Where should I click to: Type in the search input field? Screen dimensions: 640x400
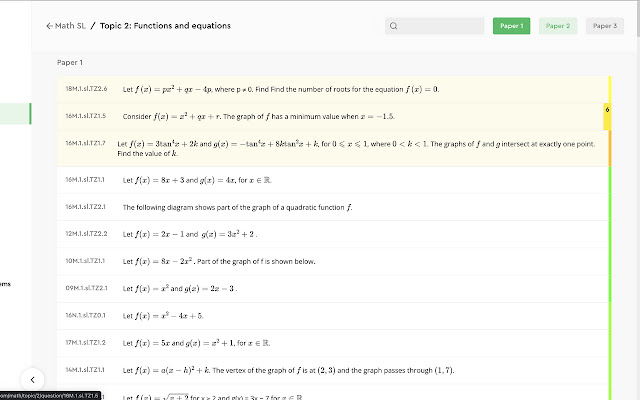(x=440, y=27)
